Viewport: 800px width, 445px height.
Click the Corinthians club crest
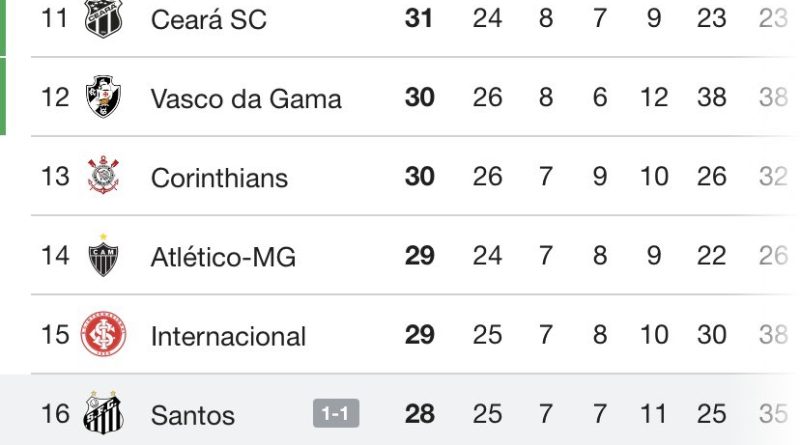(103, 176)
